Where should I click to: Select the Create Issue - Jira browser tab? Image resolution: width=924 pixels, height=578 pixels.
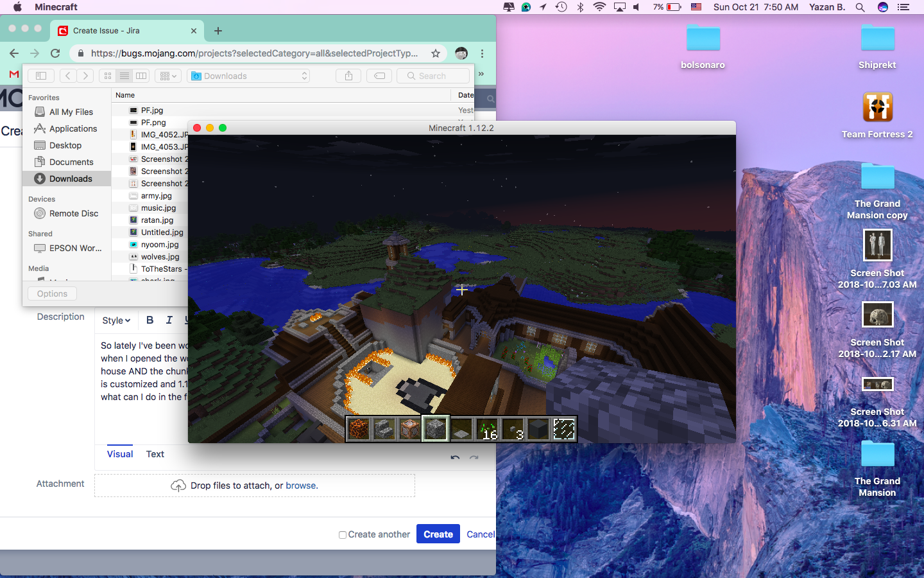128,31
